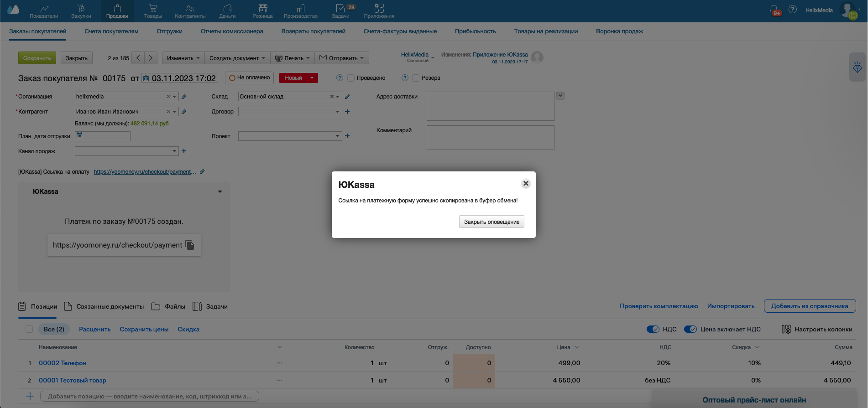The height and width of the screenshot is (408, 868).
Task: Open the help hint beside Проведено
Action: click(x=340, y=78)
